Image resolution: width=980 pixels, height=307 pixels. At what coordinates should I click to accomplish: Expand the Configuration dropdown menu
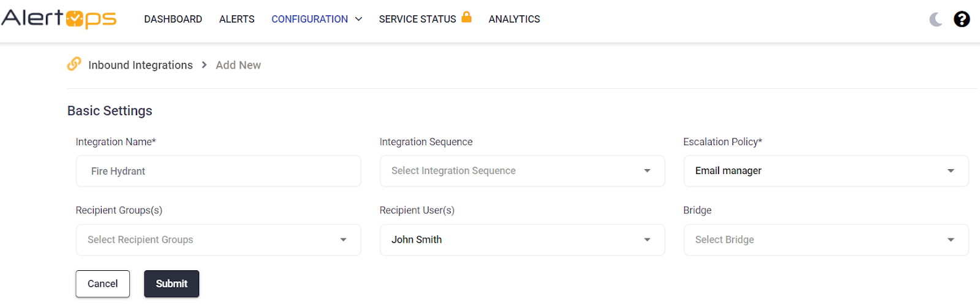coord(316,20)
